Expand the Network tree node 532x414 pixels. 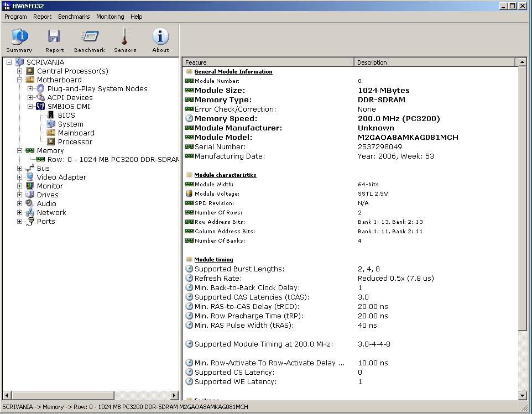pyautogui.click(x=20, y=213)
